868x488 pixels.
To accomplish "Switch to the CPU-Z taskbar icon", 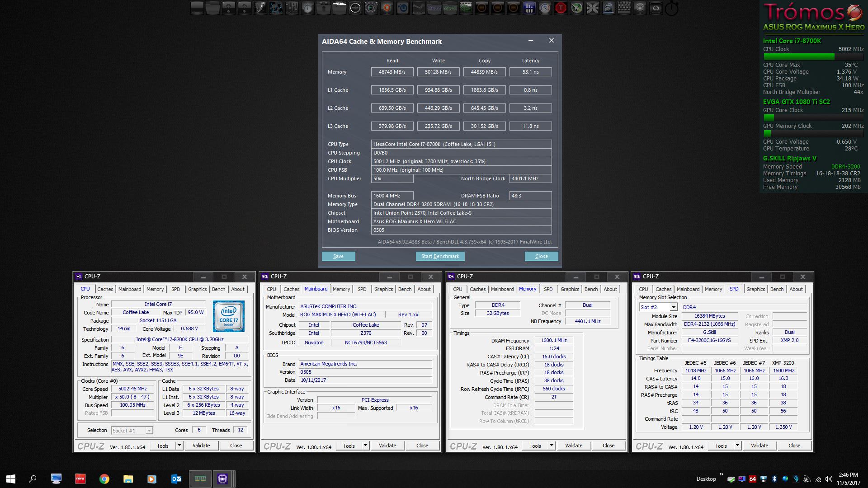I will pos(222,479).
